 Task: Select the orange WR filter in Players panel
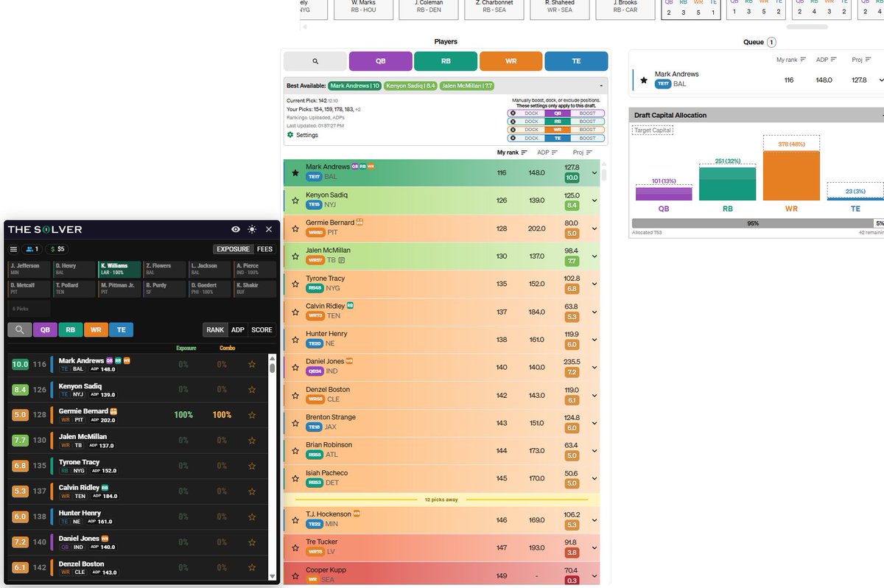[x=511, y=62]
